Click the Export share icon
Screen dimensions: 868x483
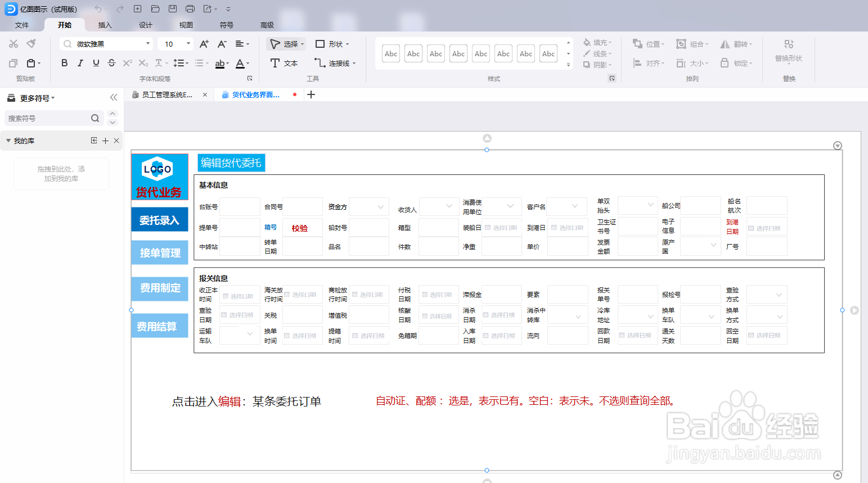(208, 9)
